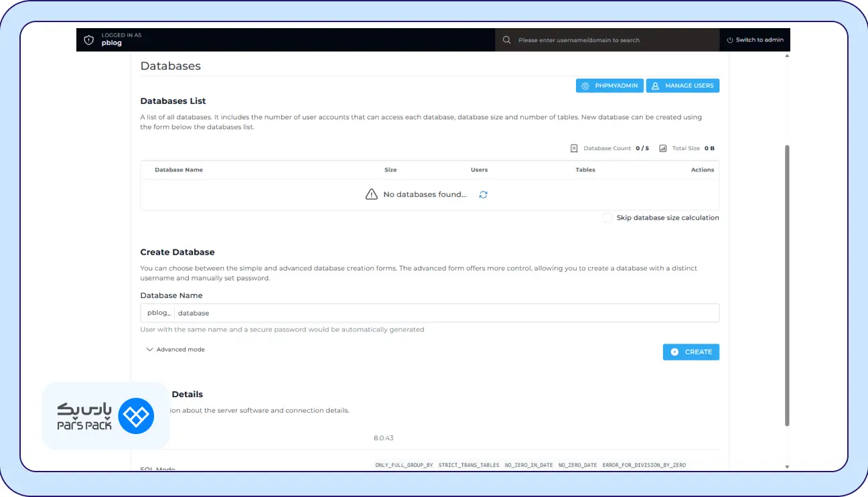Refresh the databases list
The image size is (868, 497).
[x=483, y=194]
